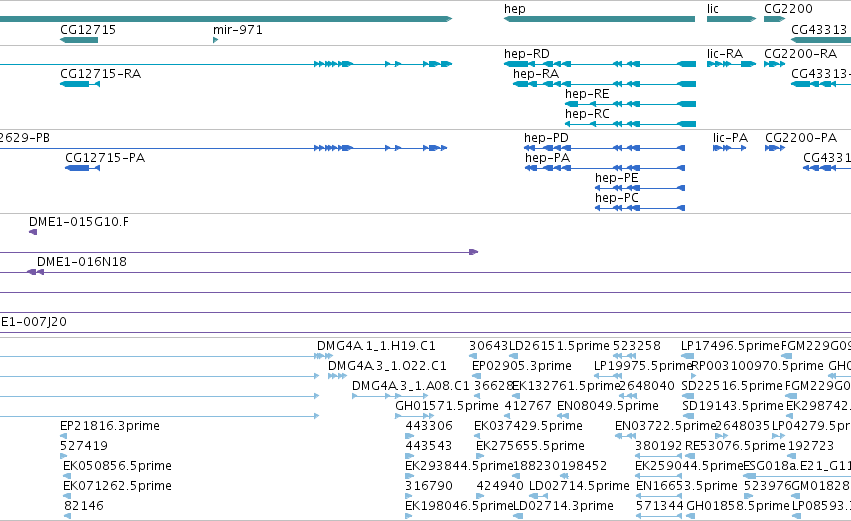Click the lic gene label
Viewport: 851px width, 521px height.
pos(713,9)
